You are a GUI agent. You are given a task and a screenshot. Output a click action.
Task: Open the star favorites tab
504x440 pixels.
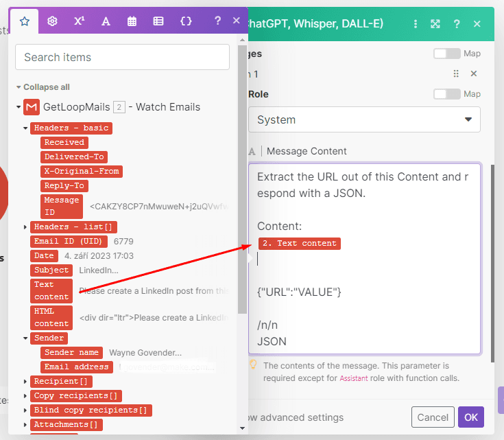click(x=25, y=21)
